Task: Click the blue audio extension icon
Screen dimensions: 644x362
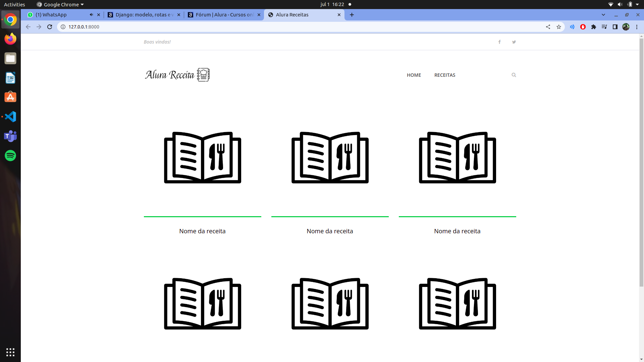Action: [x=572, y=27]
